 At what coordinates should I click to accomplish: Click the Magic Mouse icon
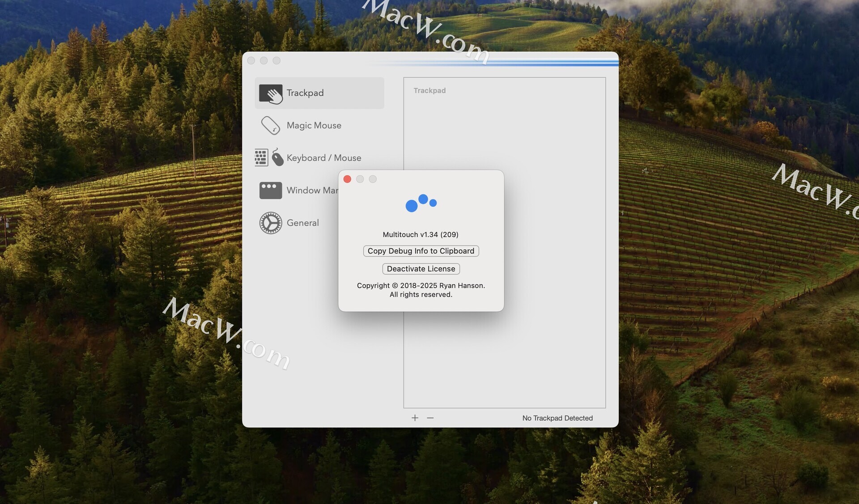(271, 126)
